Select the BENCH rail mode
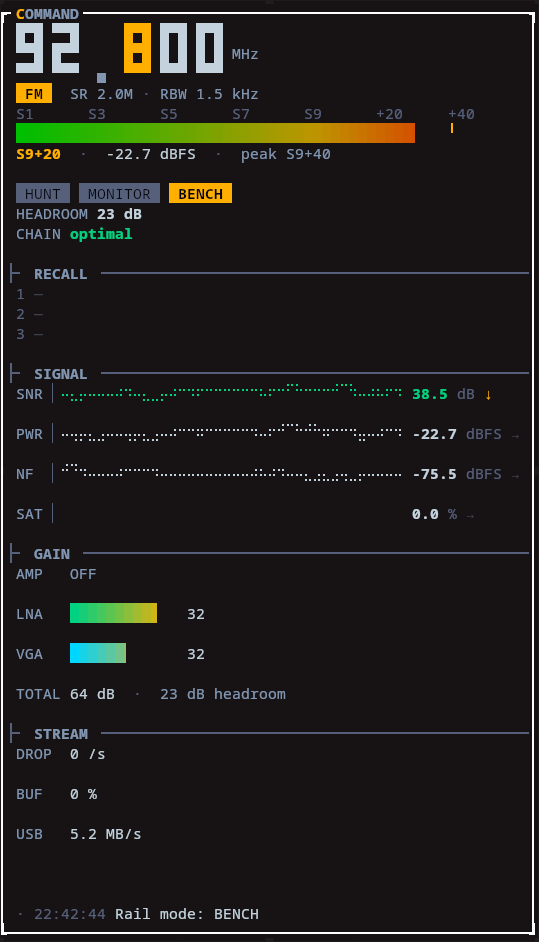 (200, 193)
